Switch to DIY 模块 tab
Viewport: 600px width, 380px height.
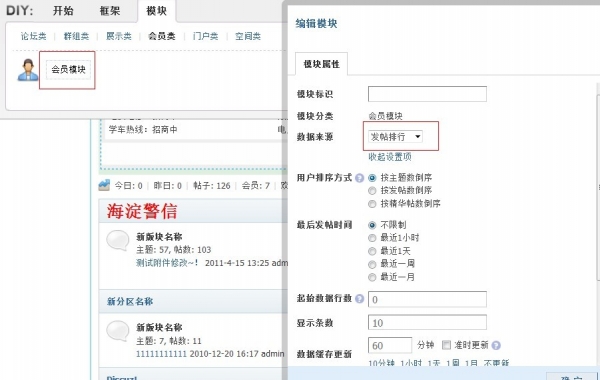pyautogui.click(x=157, y=11)
